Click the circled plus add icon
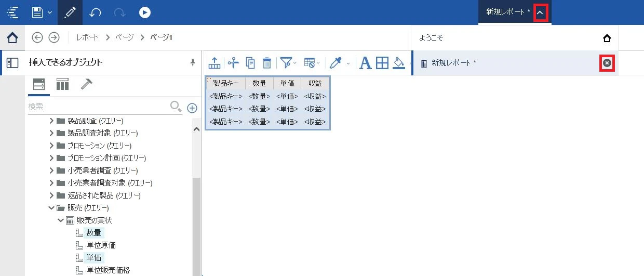 (x=192, y=108)
